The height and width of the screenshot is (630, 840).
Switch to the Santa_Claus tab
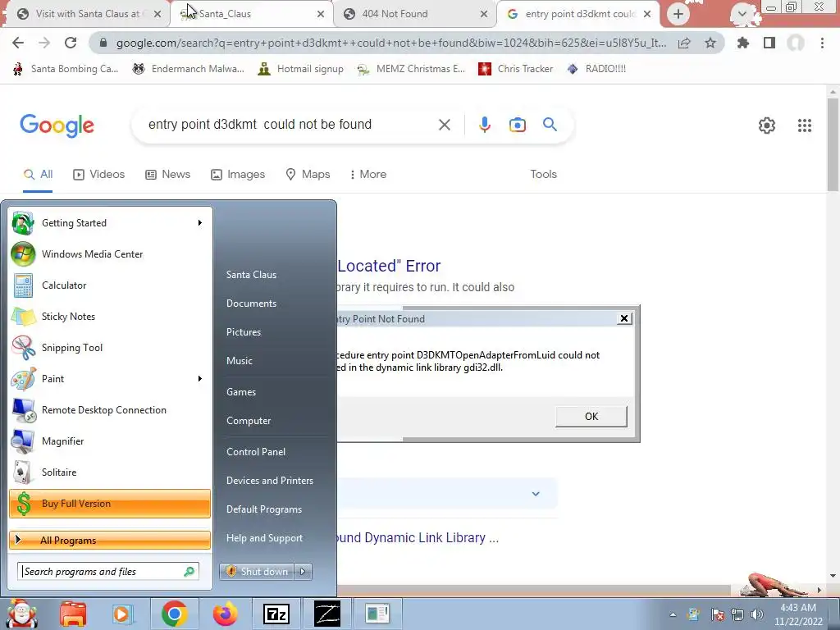251,14
